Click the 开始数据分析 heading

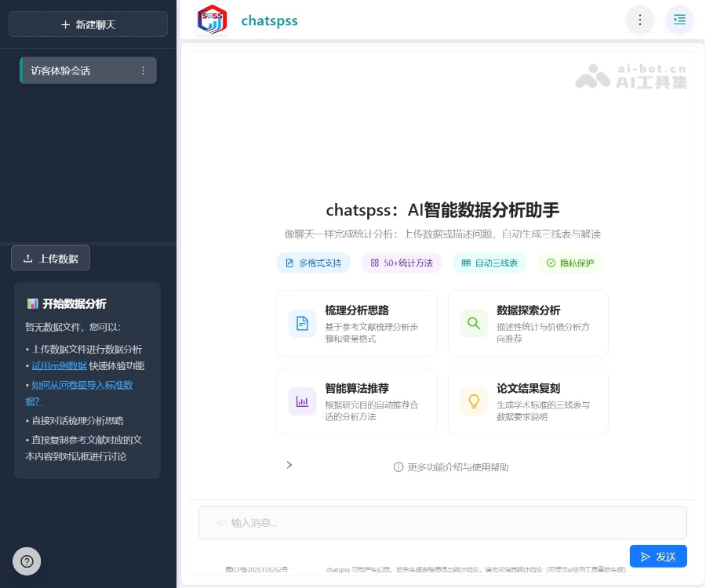coord(75,304)
